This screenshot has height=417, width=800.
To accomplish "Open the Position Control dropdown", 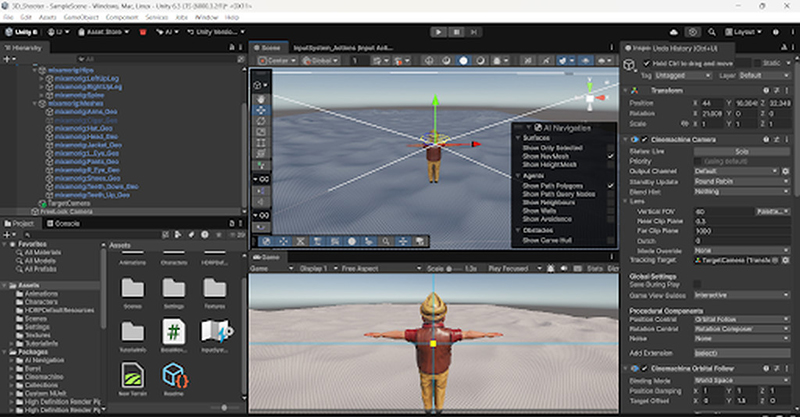I will pos(742,319).
